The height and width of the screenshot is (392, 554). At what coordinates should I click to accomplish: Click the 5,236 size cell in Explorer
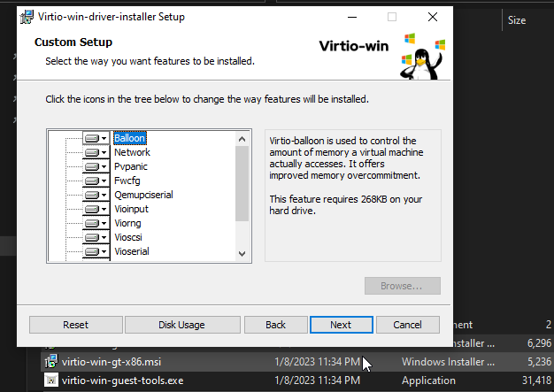pos(539,362)
